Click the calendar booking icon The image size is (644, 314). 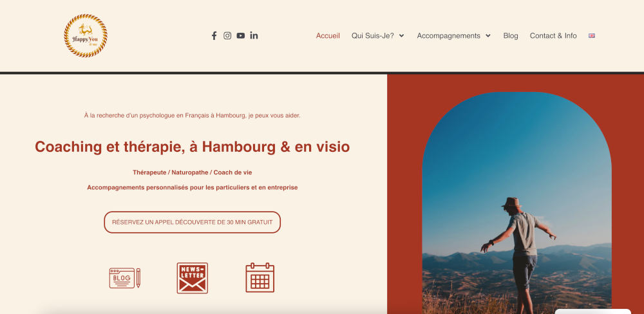[260, 278]
